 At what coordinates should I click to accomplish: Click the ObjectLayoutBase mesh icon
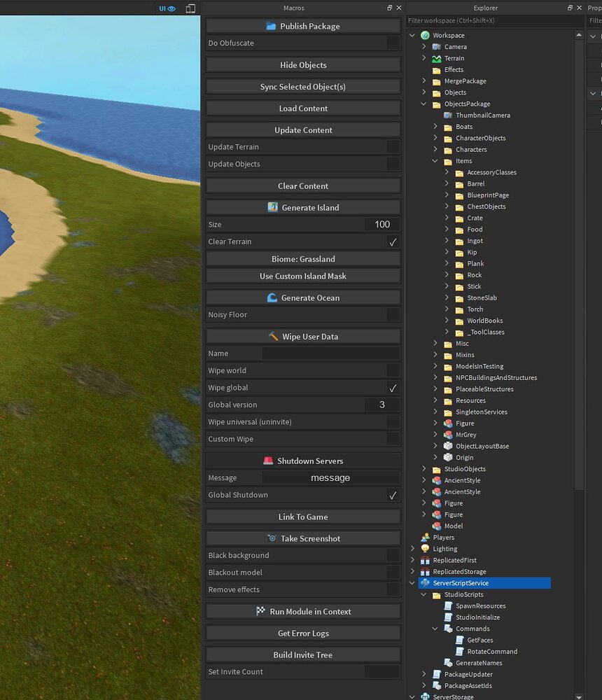coord(448,446)
